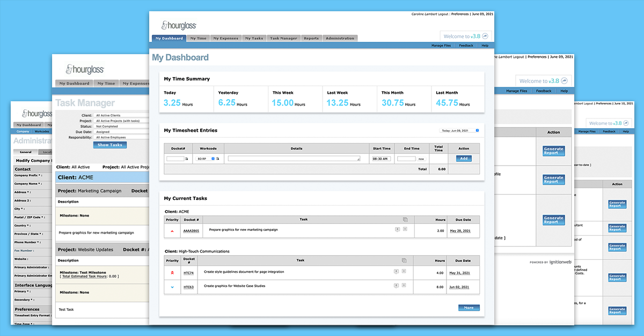Open docket link HTC74

[188, 273]
